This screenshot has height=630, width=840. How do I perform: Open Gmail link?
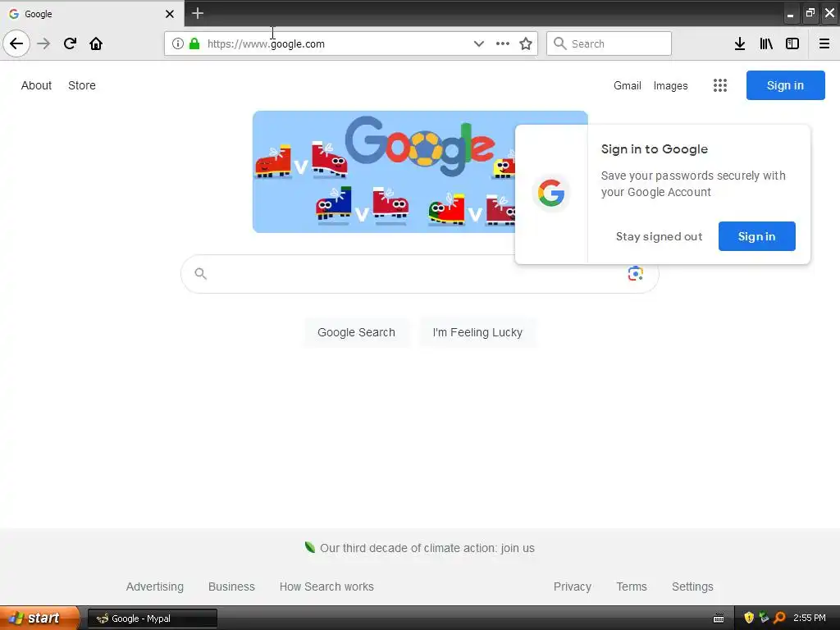click(x=628, y=85)
